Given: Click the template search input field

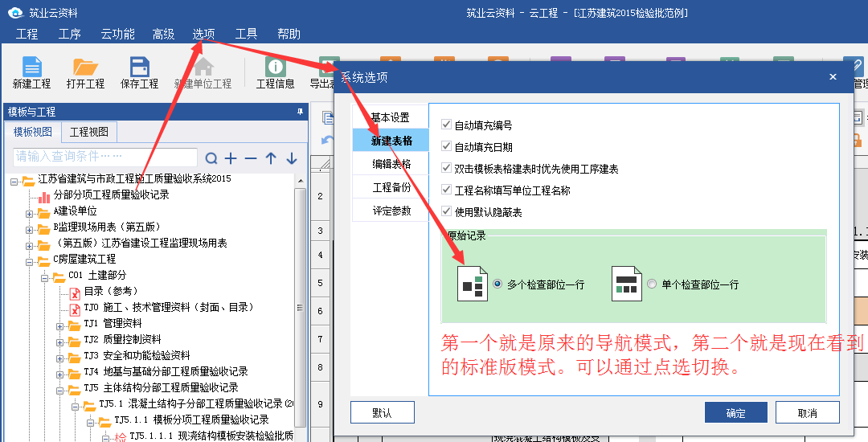Looking at the screenshot, I should (x=104, y=157).
